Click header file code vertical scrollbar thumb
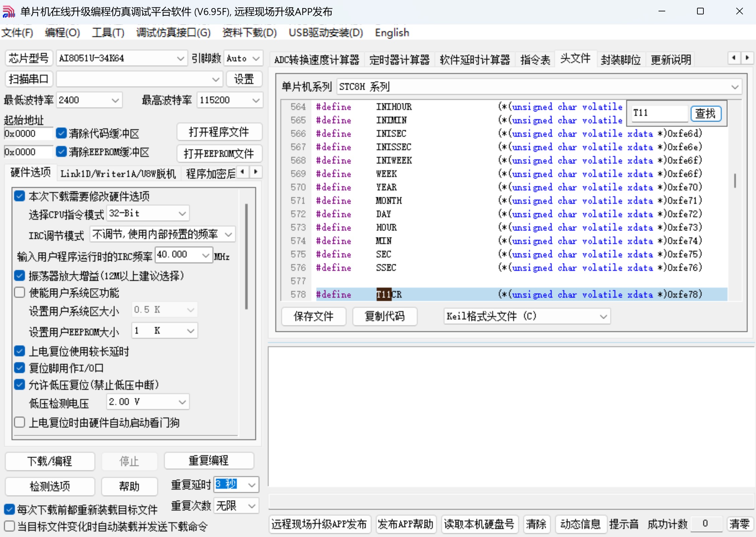Viewport: 756px width, 537px height. coord(735,180)
